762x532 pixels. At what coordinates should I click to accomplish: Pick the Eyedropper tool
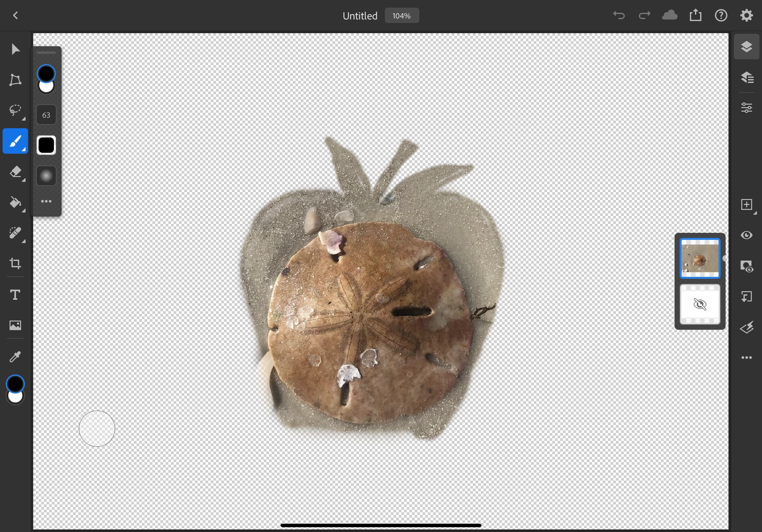(15, 357)
